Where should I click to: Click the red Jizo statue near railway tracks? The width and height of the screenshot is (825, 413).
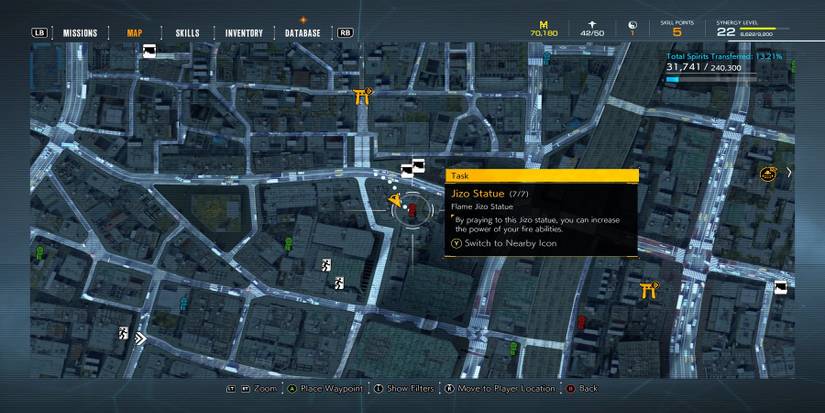pyautogui.click(x=581, y=321)
